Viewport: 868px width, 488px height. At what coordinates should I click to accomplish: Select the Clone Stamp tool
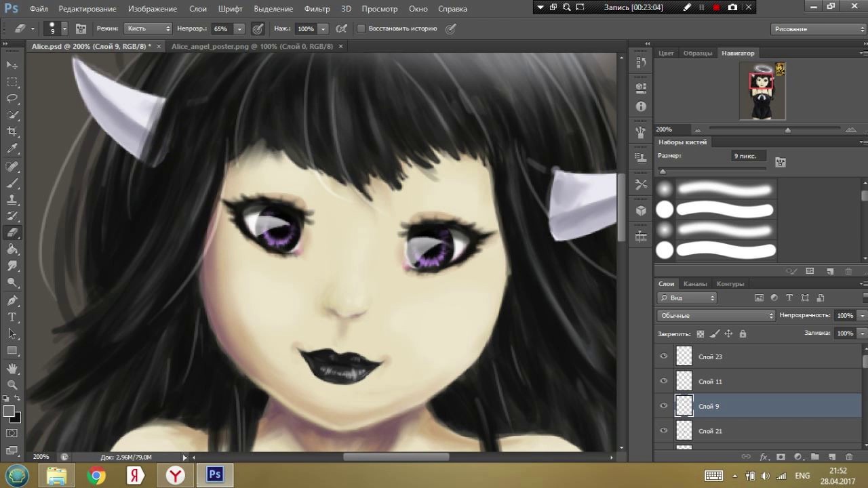(x=12, y=200)
